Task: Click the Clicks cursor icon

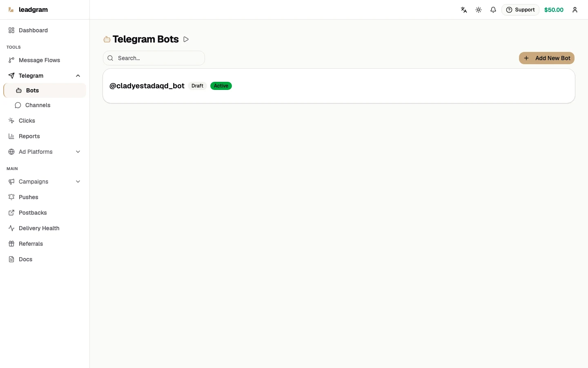Action: pyautogui.click(x=11, y=121)
